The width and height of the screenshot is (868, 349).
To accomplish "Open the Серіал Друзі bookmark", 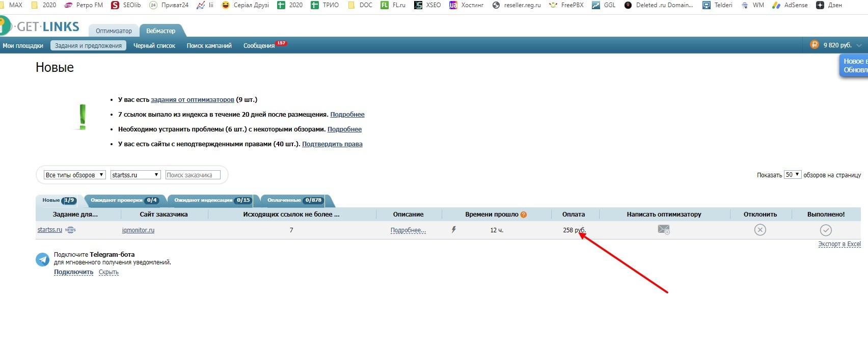I will coord(245,5).
